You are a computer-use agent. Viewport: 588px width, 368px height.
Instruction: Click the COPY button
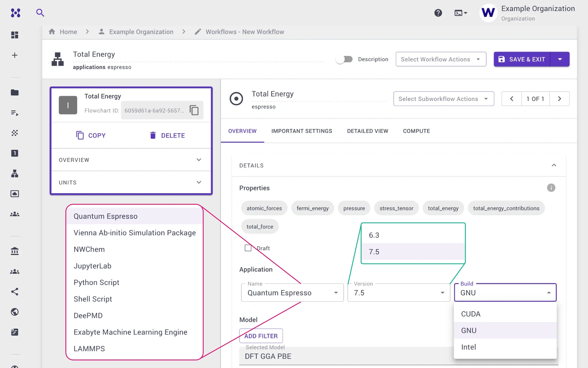[91, 135]
